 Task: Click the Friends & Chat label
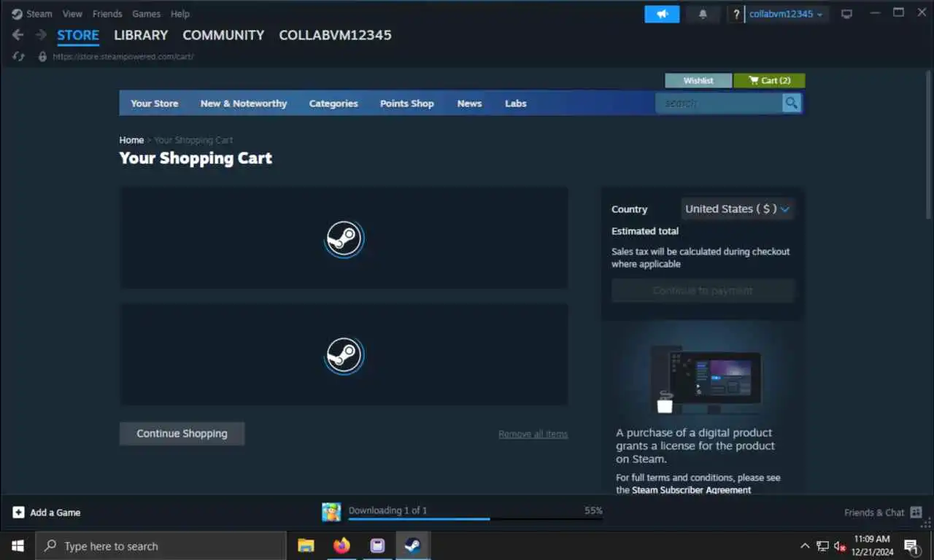pyautogui.click(x=874, y=513)
